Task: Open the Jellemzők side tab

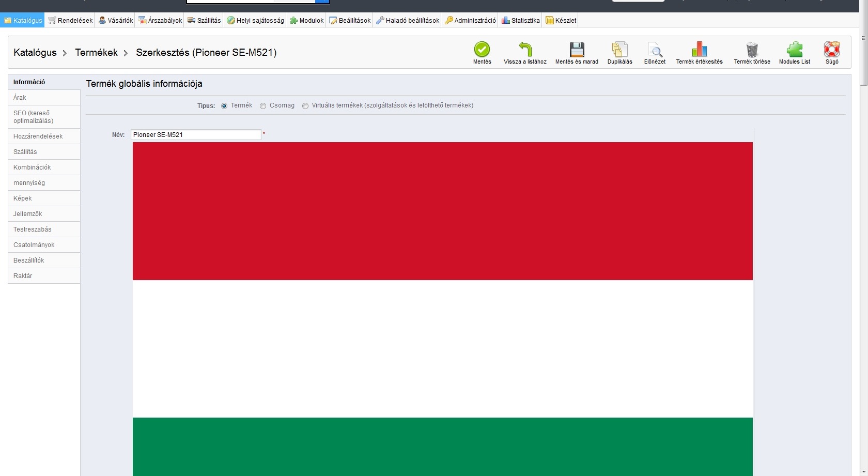Action: [x=44, y=214]
